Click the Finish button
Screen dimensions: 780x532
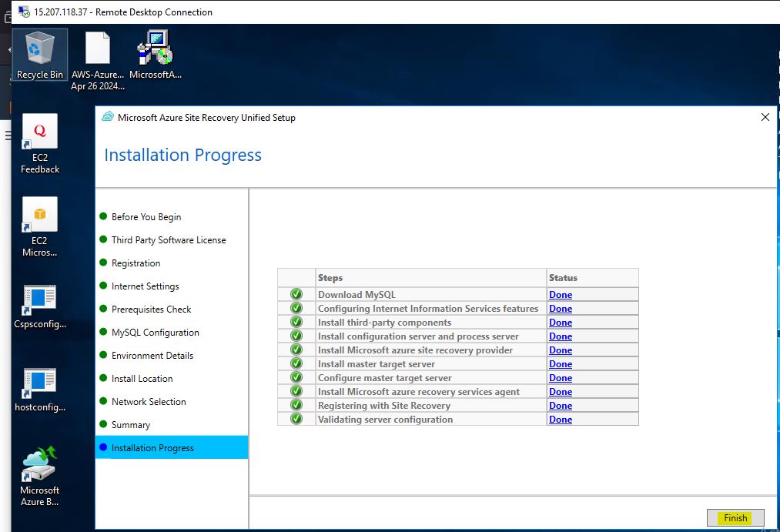(735, 518)
